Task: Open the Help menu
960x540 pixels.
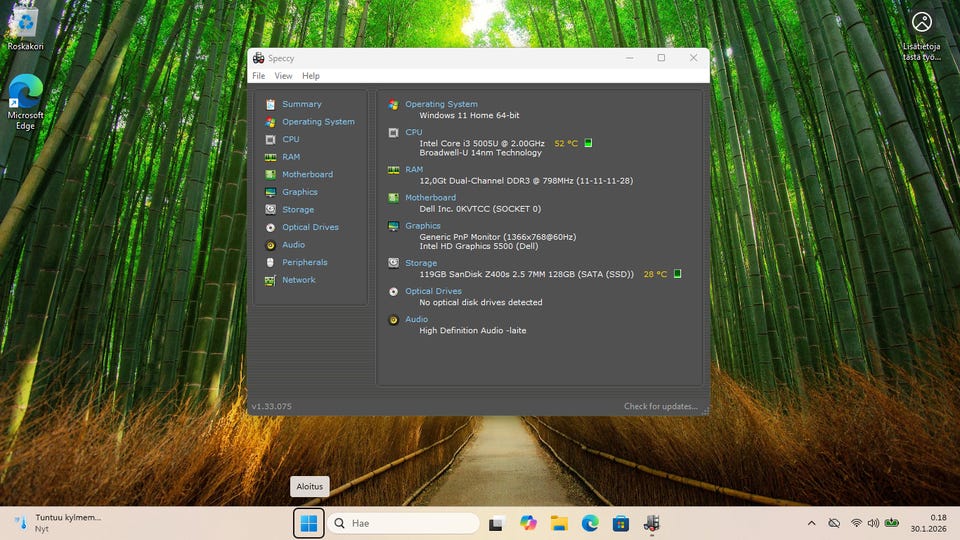Action: point(311,76)
